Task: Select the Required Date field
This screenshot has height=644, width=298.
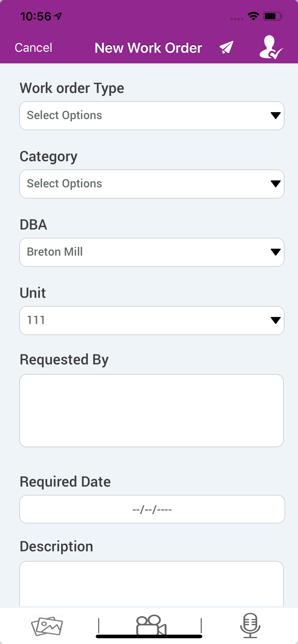Action: coord(152,509)
